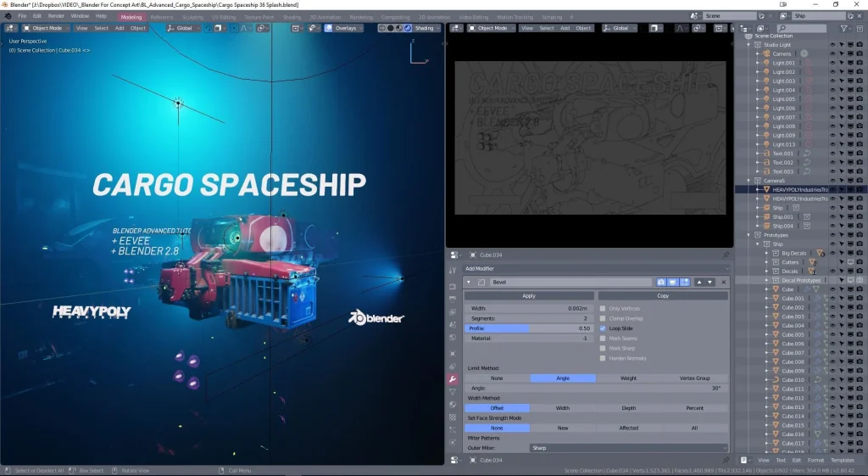
Task: Toggle Bevel modifier edit mode display icon
Action: pyautogui.click(x=685, y=282)
